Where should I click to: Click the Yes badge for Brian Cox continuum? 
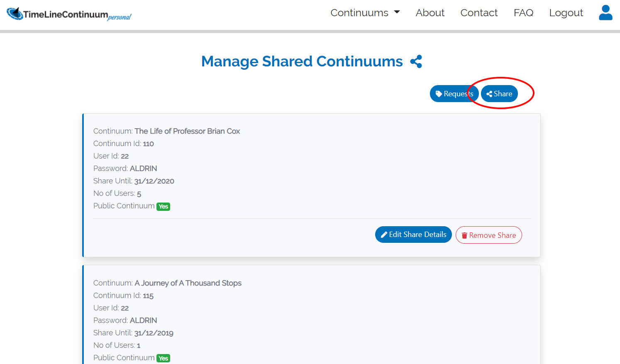[x=164, y=207]
